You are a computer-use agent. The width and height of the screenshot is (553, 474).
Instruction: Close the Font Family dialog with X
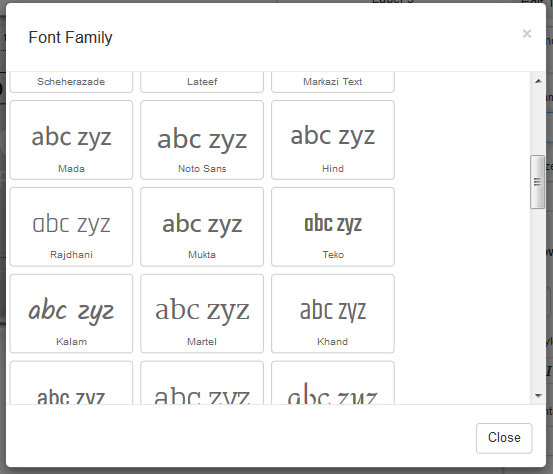coord(527,34)
